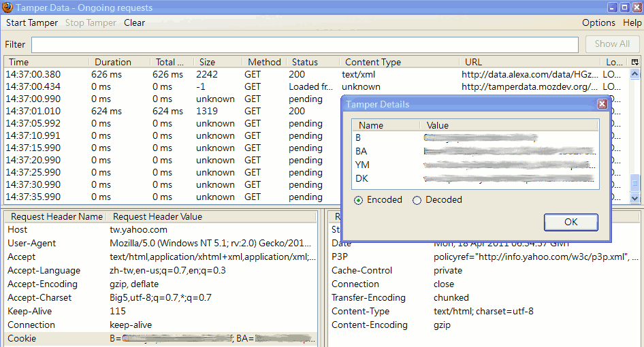Select Accept-Language request header row
The image size is (644, 347).
click(x=161, y=271)
